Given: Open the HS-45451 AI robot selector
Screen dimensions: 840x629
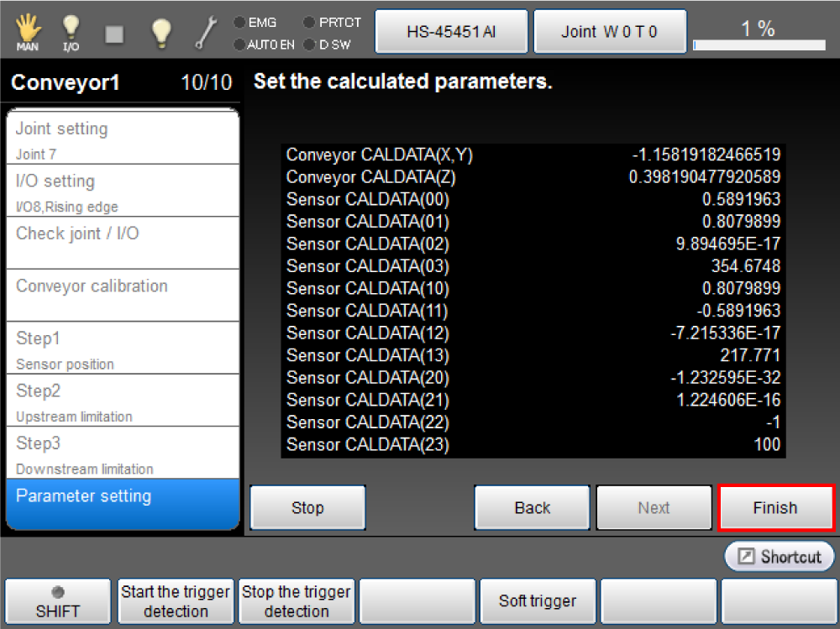Looking at the screenshot, I should [x=451, y=32].
